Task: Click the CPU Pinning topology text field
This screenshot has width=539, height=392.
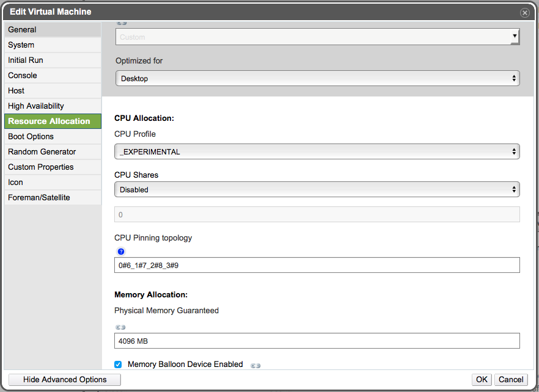Action: [317, 265]
